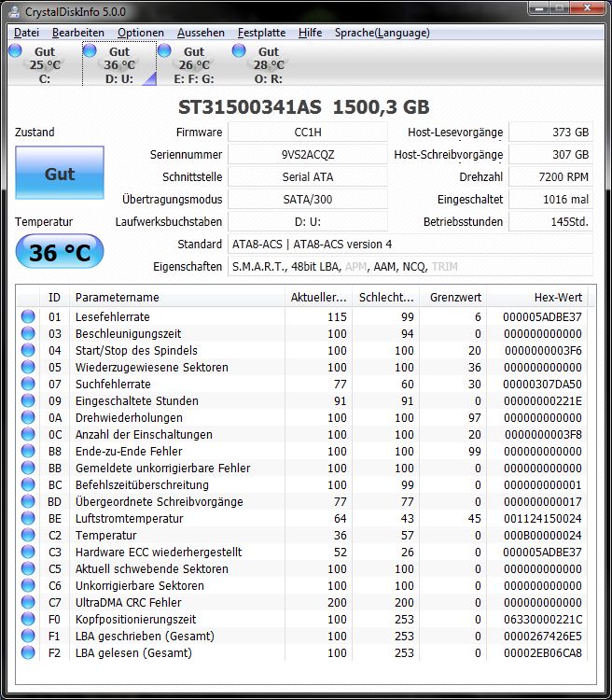Click status orb of LBA geschrieben (Gesamt)
The image size is (612, 700).
point(28,637)
